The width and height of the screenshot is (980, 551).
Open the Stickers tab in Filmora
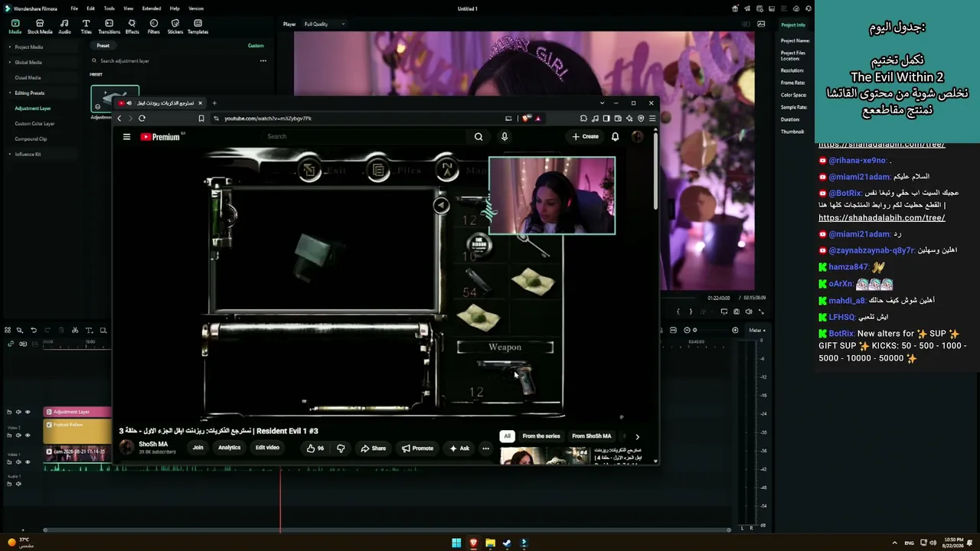tap(175, 27)
